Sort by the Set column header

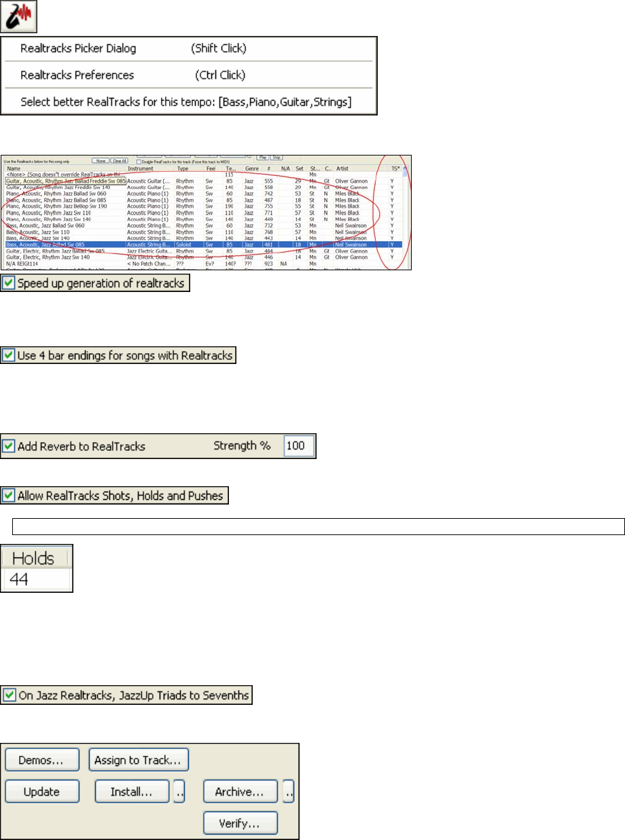[300, 168]
